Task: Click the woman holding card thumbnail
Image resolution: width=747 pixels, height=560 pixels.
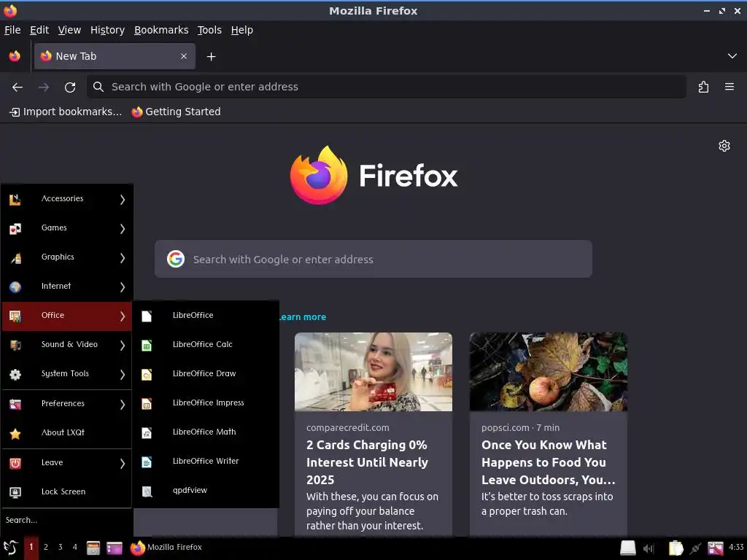Action: coord(373,372)
